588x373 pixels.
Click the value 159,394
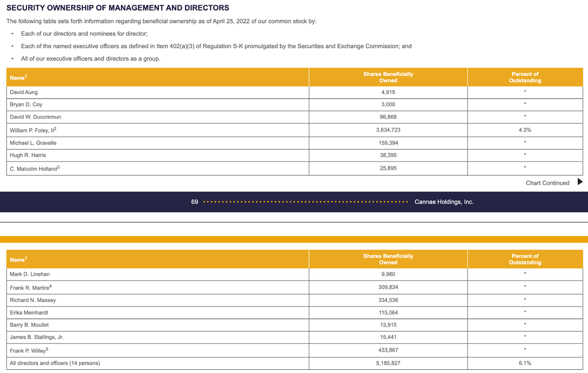point(388,143)
